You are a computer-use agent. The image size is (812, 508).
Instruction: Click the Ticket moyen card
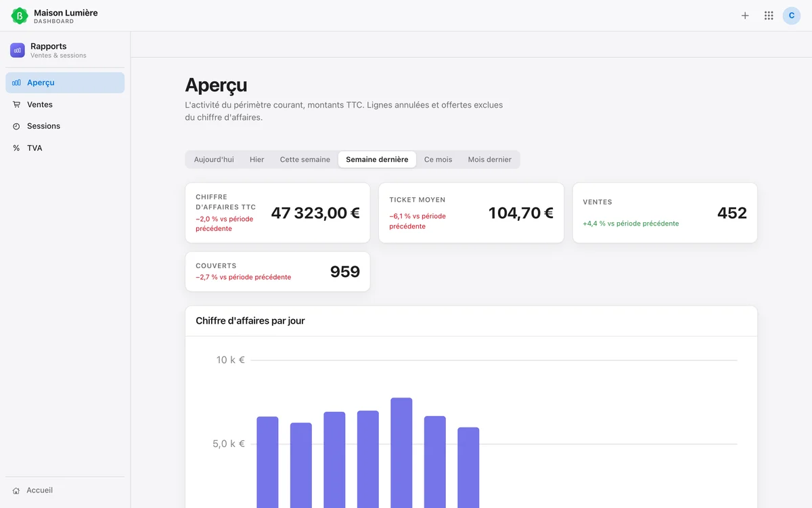click(471, 213)
